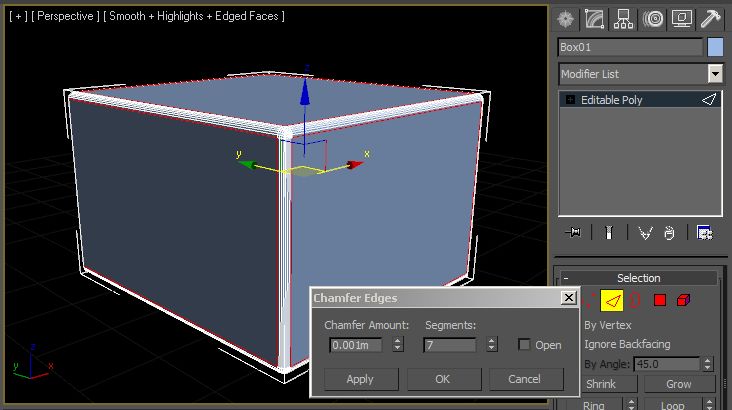Open the Create command panel tab
732x410 pixels.
pyautogui.click(x=566, y=19)
